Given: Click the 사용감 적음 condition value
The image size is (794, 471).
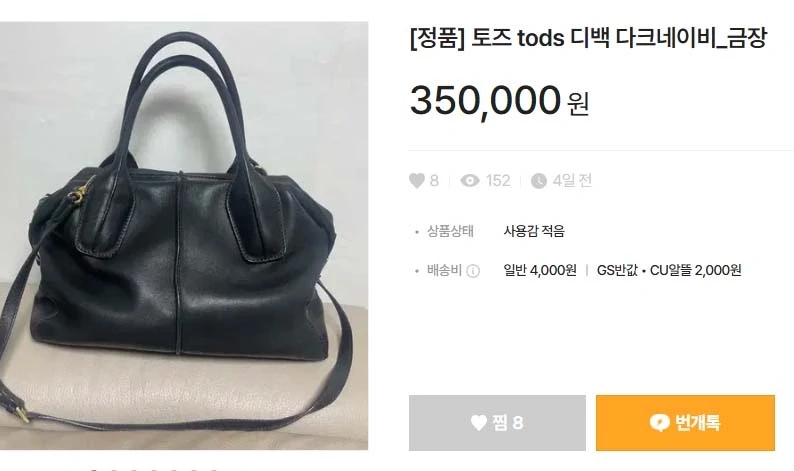Looking at the screenshot, I should (x=534, y=231).
